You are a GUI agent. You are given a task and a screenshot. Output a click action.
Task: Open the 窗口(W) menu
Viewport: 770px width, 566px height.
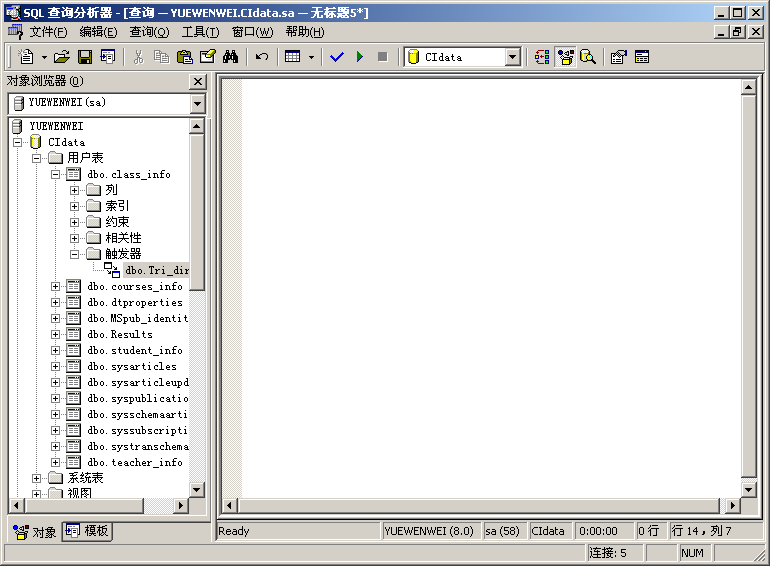click(252, 32)
